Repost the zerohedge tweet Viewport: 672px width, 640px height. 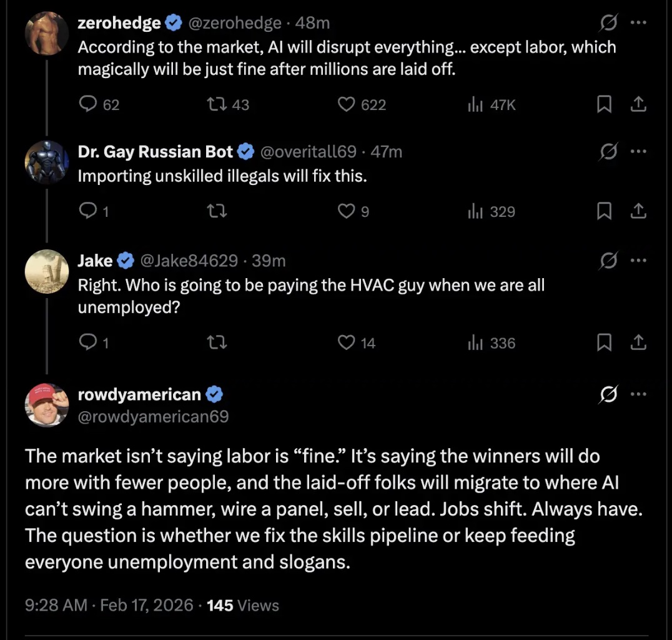coord(217,104)
